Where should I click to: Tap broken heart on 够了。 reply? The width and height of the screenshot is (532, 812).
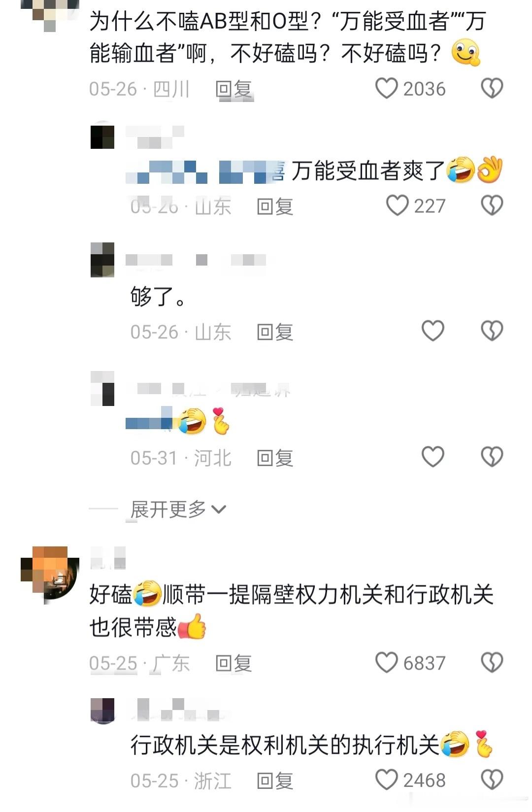[492, 331]
